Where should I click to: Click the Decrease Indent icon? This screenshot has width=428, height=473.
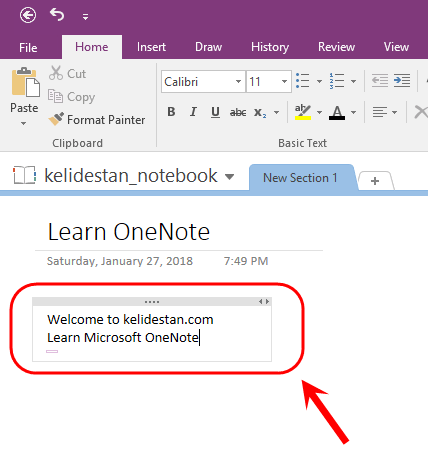coord(380,81)
